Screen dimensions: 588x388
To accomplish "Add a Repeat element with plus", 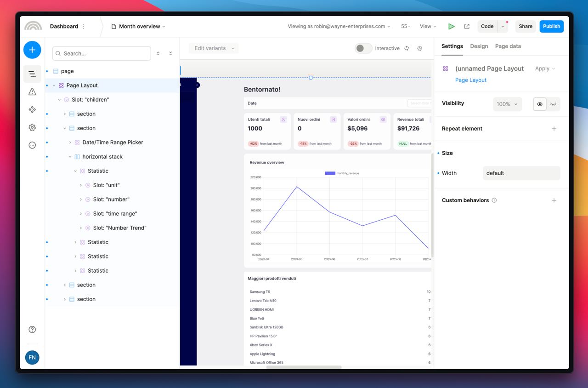I will (x=554, y=129).
